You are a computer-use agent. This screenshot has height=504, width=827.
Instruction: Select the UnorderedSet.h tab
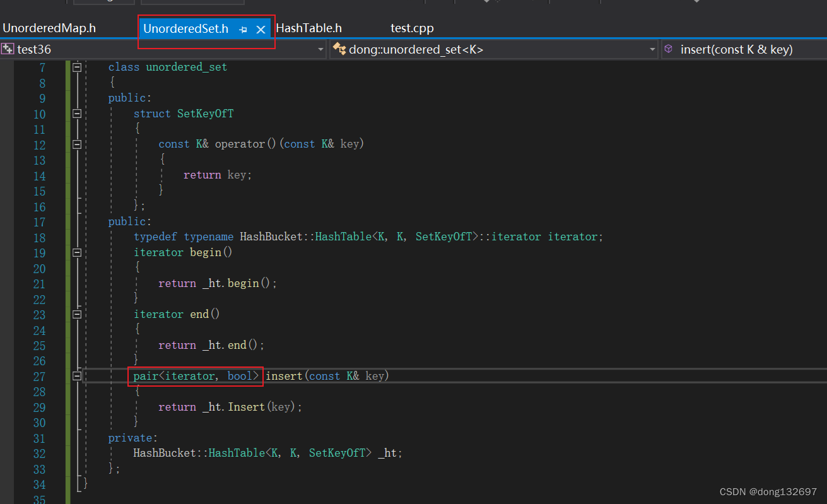click(185, 29)
